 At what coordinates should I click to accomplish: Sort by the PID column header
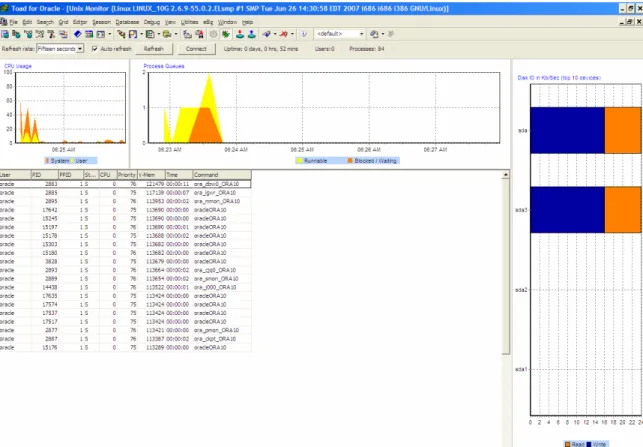pos(44,175)
